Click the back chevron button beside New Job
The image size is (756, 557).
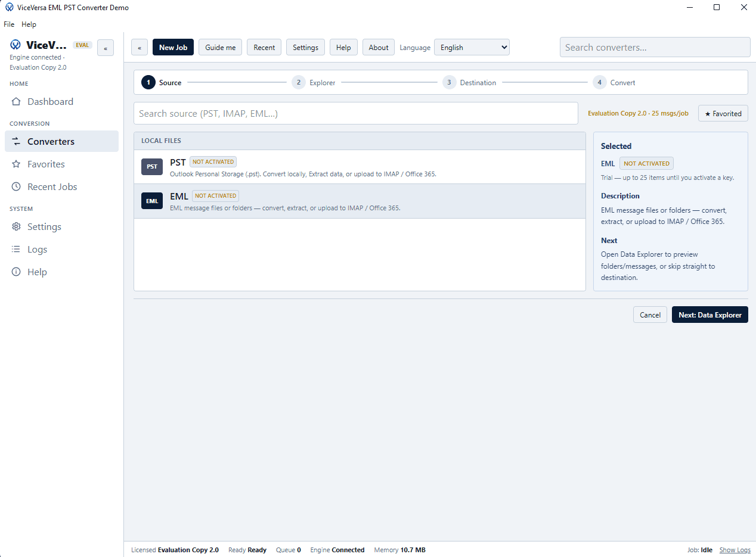coord(140,48)
